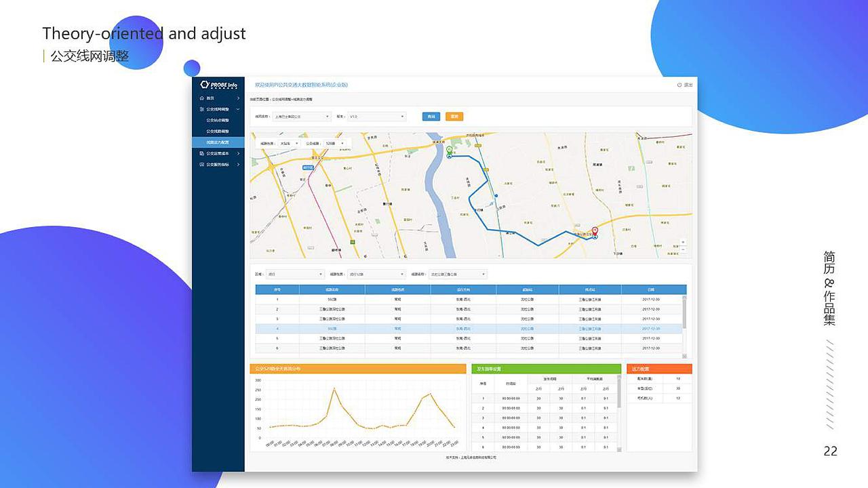This screenshot has width=868, height=488.
Task: Expand the 公交服务指标 sidebar chevron
Action: (x=238, y=164)
